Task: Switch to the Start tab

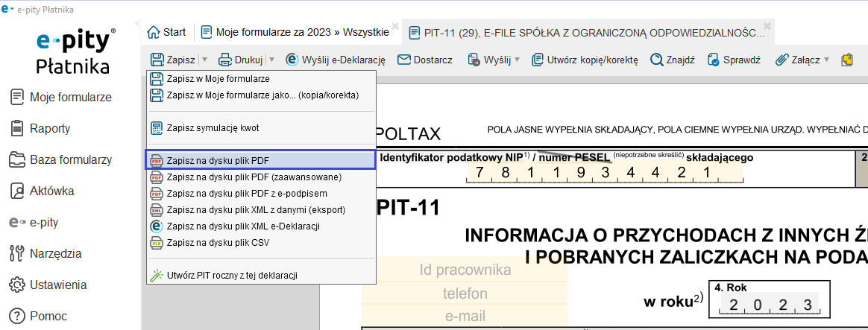Action: point(166,32)
